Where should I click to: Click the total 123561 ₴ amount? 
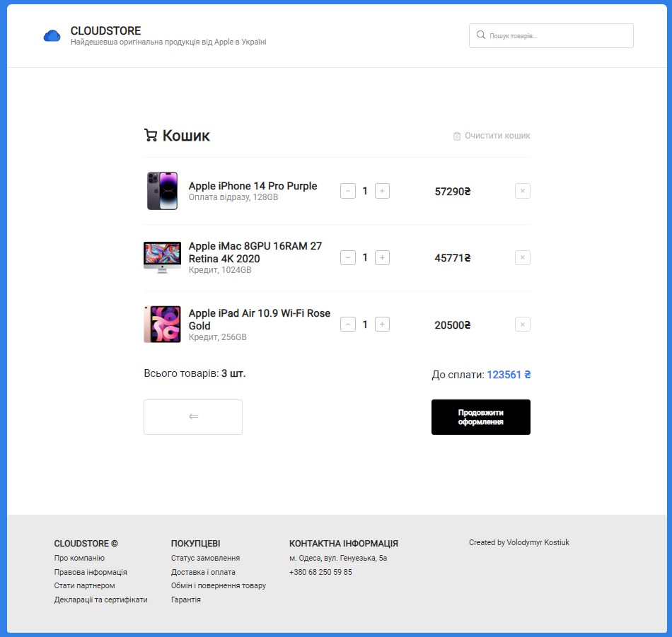[509, 375]
